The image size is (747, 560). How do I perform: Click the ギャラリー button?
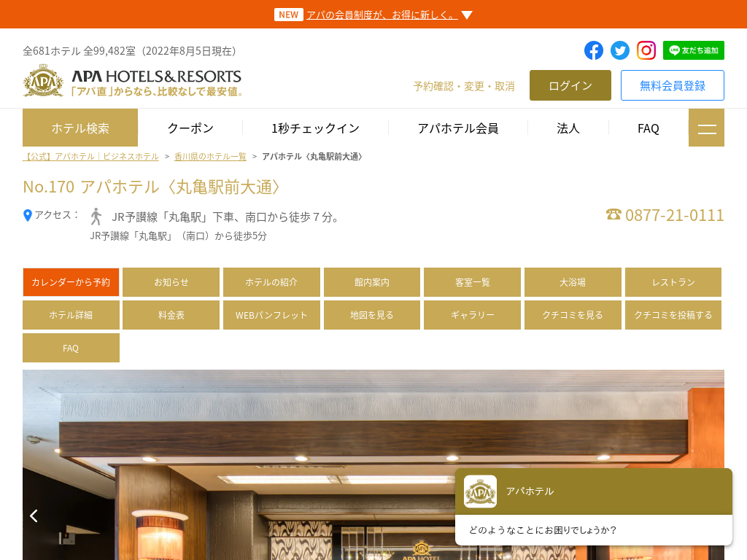pos(472,315)
